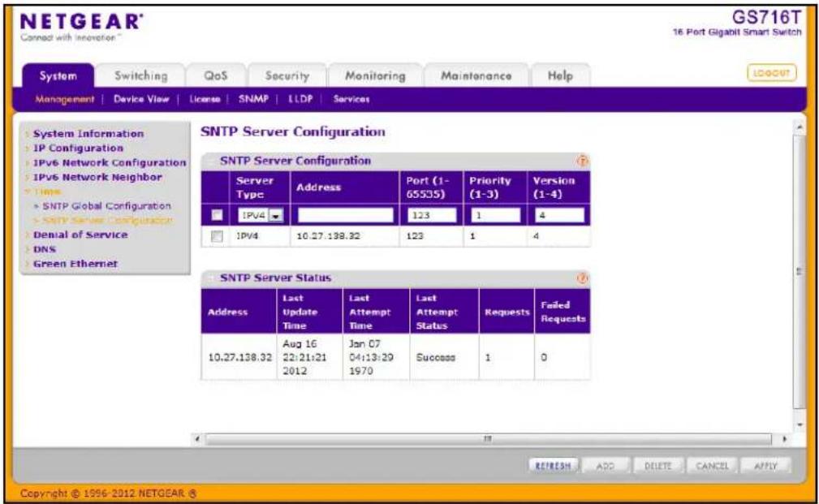
Task: Open the SNMP submenu
Action: pyautogui.click(x=253, y=99)
